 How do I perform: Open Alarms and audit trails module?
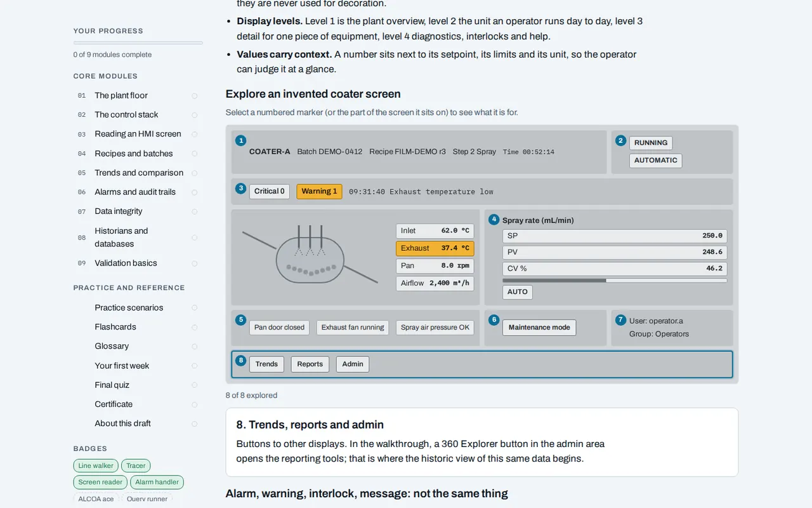point(138,192)
